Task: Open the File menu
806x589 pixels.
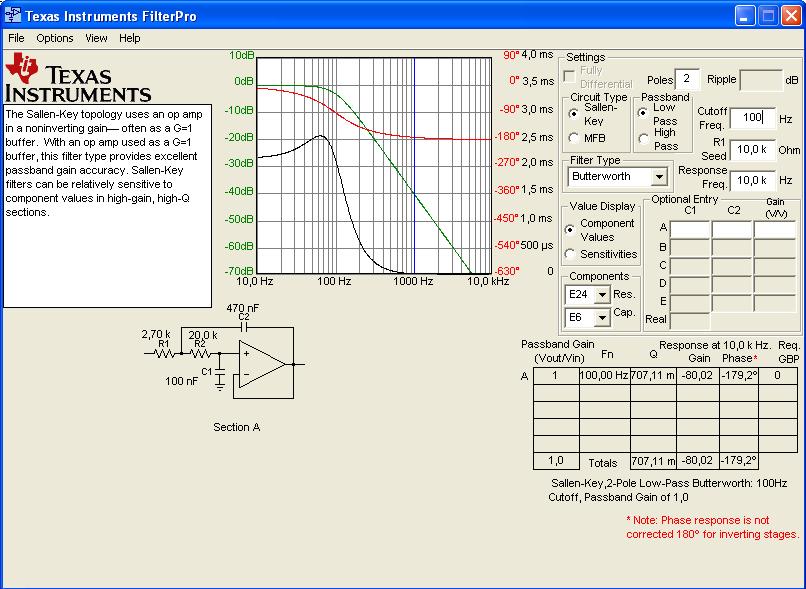Action: 16,38
